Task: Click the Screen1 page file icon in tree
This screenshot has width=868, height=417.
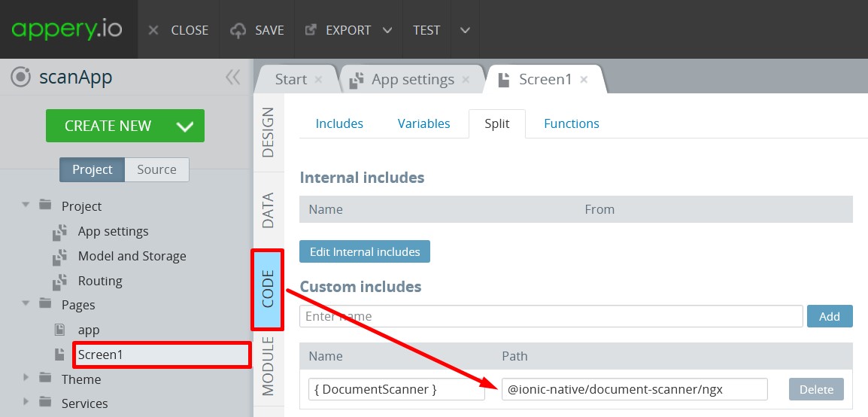Action: [x=59, y=355]
